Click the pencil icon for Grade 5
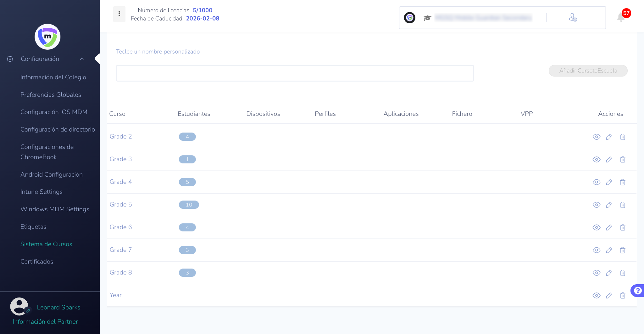644x334 pixels. (x=609, y=205)
